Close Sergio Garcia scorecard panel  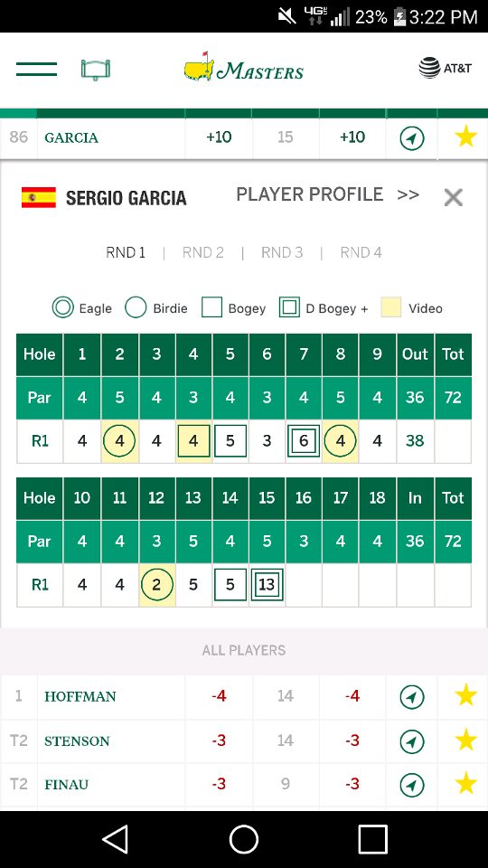(453, 197)
